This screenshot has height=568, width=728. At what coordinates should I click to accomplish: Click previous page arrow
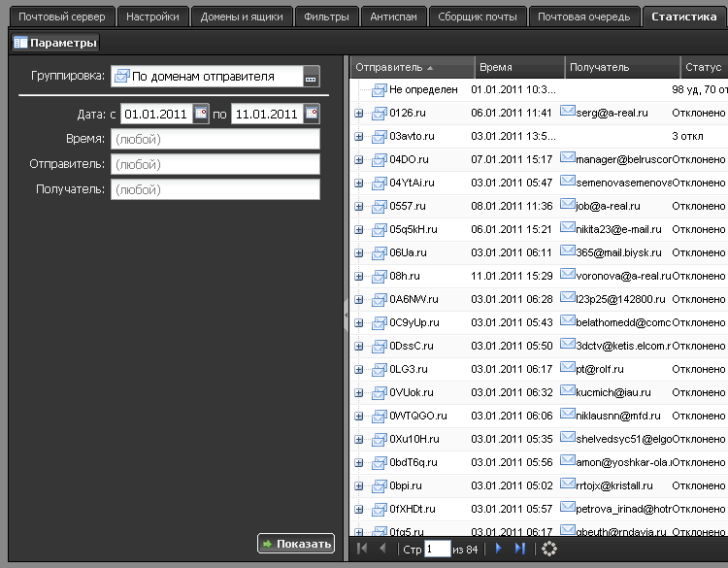[x=382, y=549]
